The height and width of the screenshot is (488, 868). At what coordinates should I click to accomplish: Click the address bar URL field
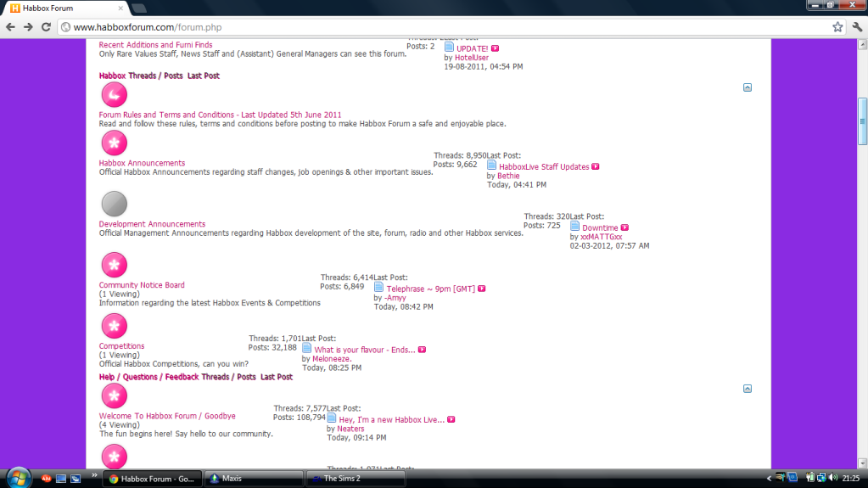pos(424,27)
